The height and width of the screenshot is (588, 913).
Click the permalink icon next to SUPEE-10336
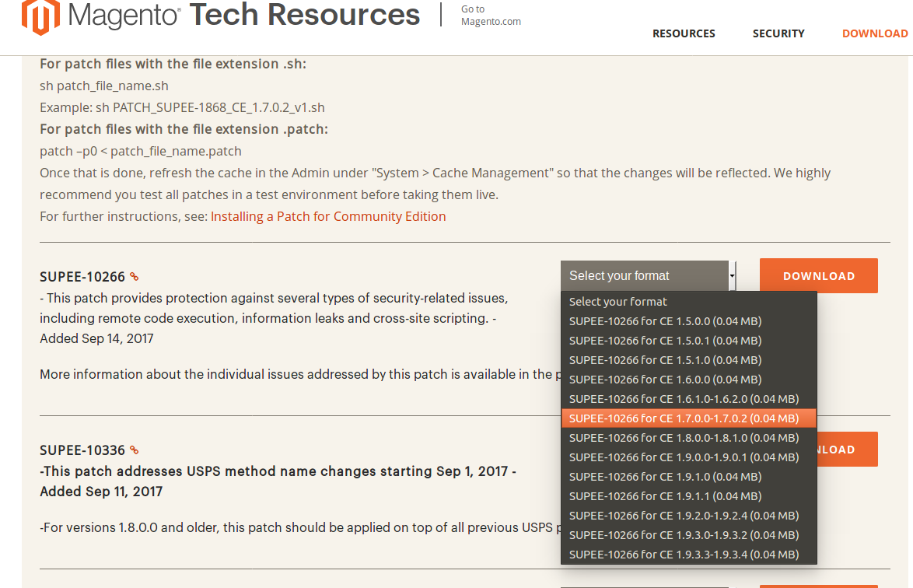[x=135, y=450]
